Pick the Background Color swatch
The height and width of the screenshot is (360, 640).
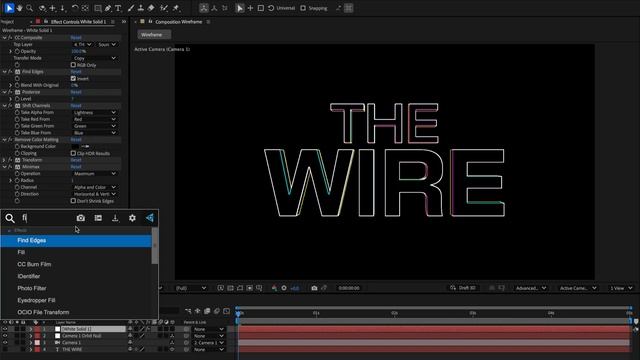pos(75,146)
